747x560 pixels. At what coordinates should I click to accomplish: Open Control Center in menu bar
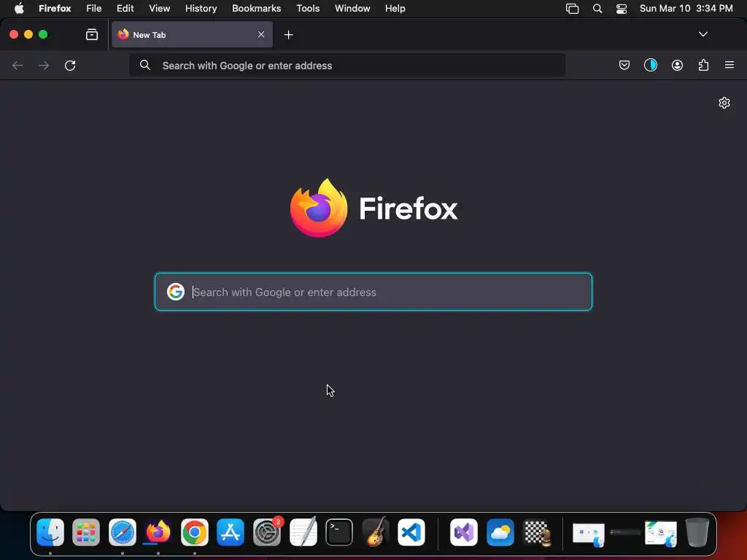622,9
